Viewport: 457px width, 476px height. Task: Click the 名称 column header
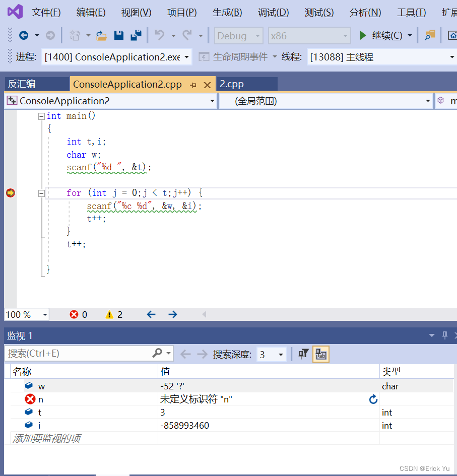point(84,371)
